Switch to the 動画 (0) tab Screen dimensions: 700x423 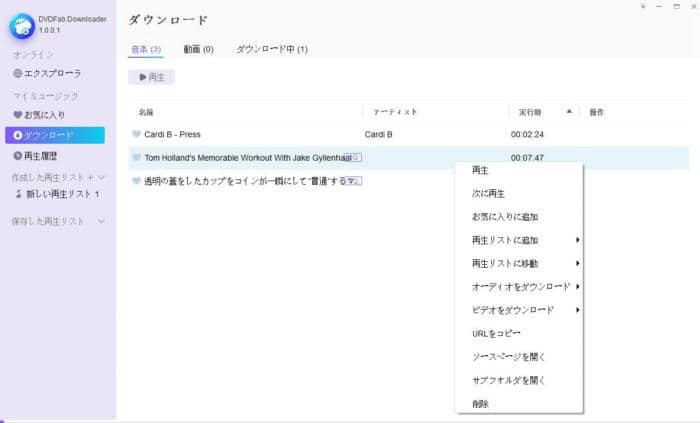[x=198, y=49]
